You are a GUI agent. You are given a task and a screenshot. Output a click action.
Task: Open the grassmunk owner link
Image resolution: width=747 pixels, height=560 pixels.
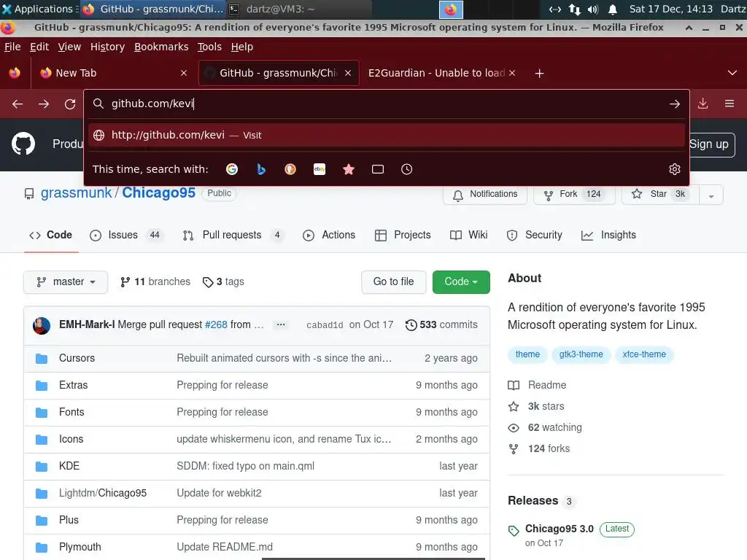click(x=76, y=192)
